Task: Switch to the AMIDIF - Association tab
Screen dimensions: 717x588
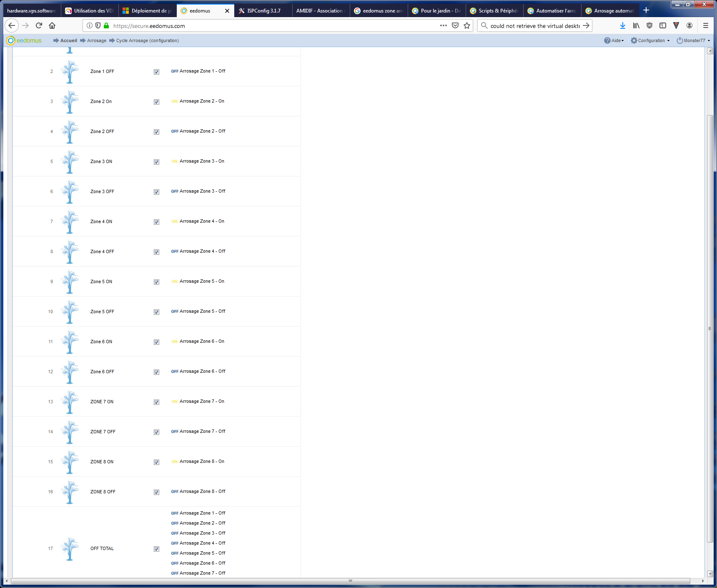Action: (x=321, y=10)
